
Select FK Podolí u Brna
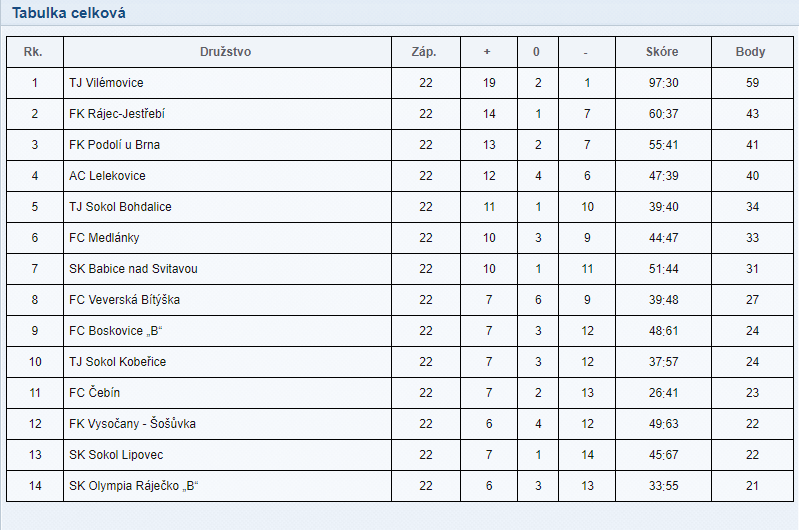[x=114, y=145]
